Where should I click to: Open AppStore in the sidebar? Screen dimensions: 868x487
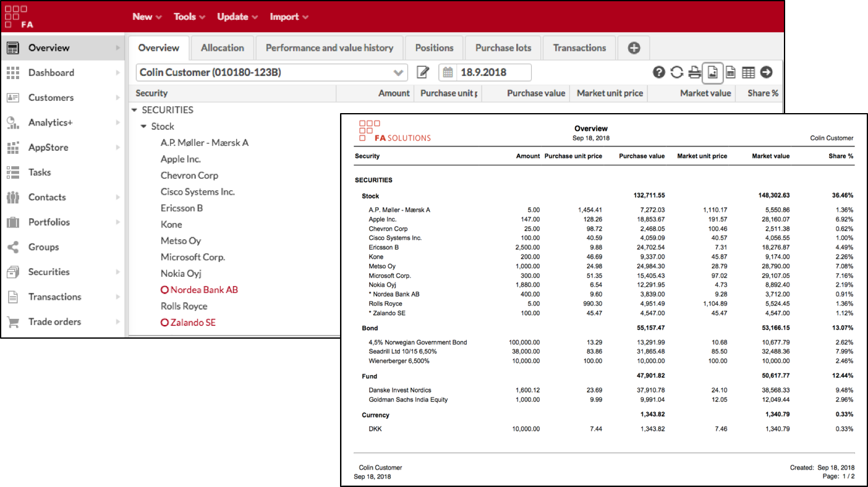point(48,147)
